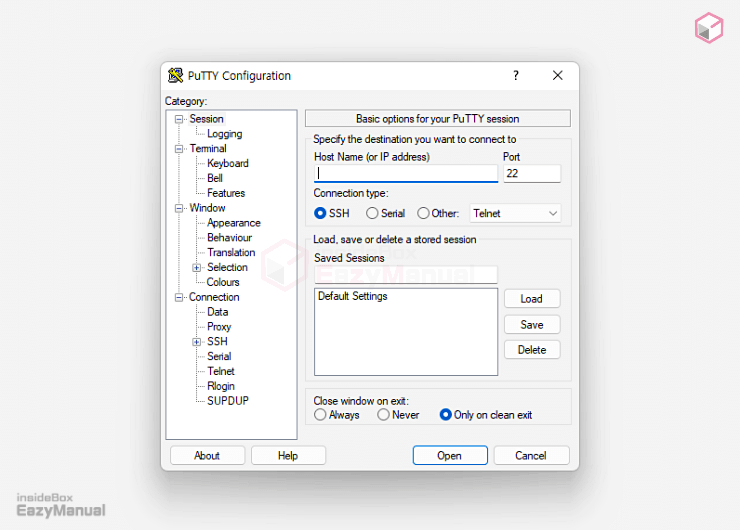This screenshot has height=530, width=740.
Task: Open the Colours category
Action: point(223,282)
